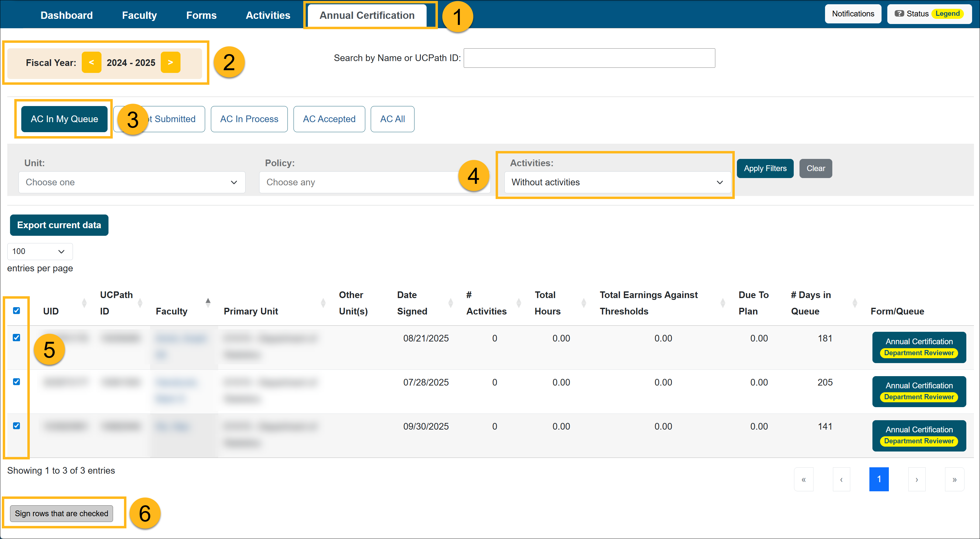Uncheck the row signed 09/30/2025

(16, 426)
